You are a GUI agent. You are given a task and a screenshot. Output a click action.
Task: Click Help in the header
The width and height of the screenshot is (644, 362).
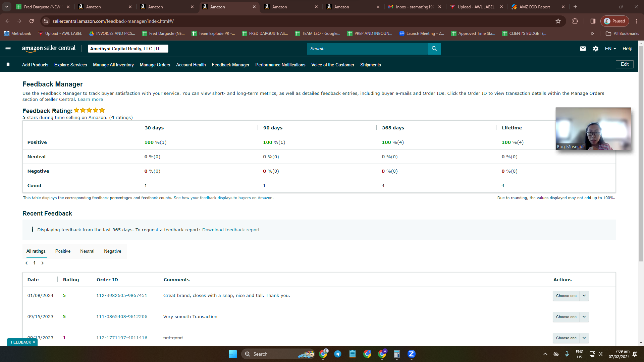click(627, 49)
